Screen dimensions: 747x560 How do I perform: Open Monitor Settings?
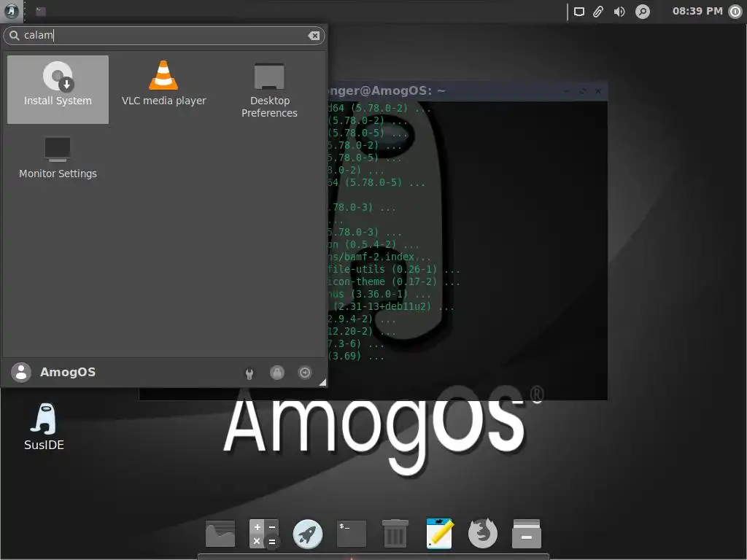click(58, 158)
